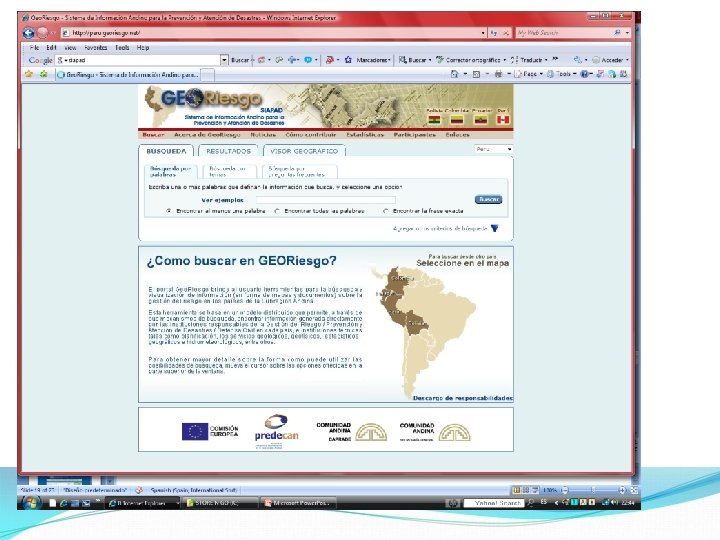Image resolution: width=720 pixels, height=540 pixels.
Task: Click the web search magnifier icon
Action: [617, 33]
